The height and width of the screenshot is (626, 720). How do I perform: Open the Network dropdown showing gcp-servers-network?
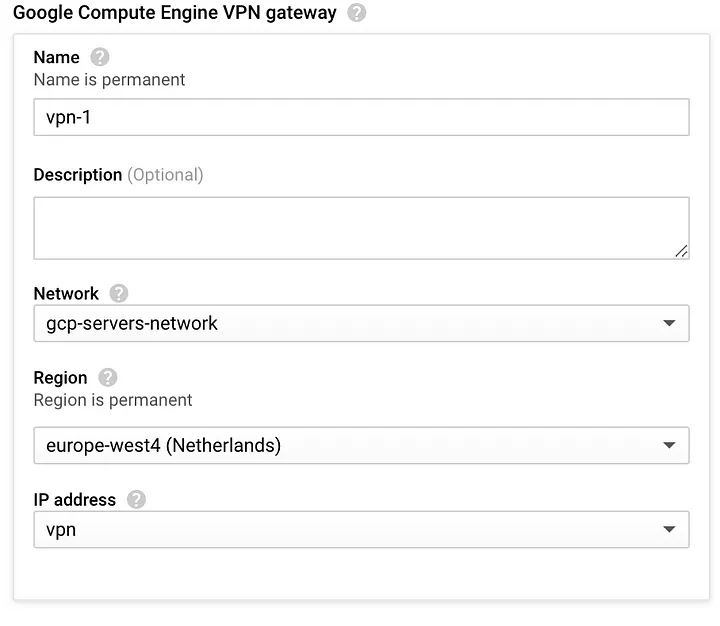[361, 323]
